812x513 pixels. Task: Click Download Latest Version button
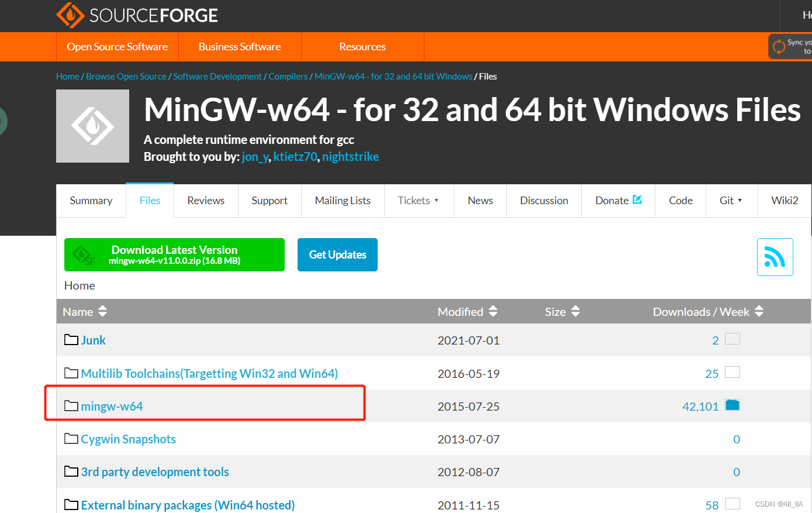coord(174,254)
